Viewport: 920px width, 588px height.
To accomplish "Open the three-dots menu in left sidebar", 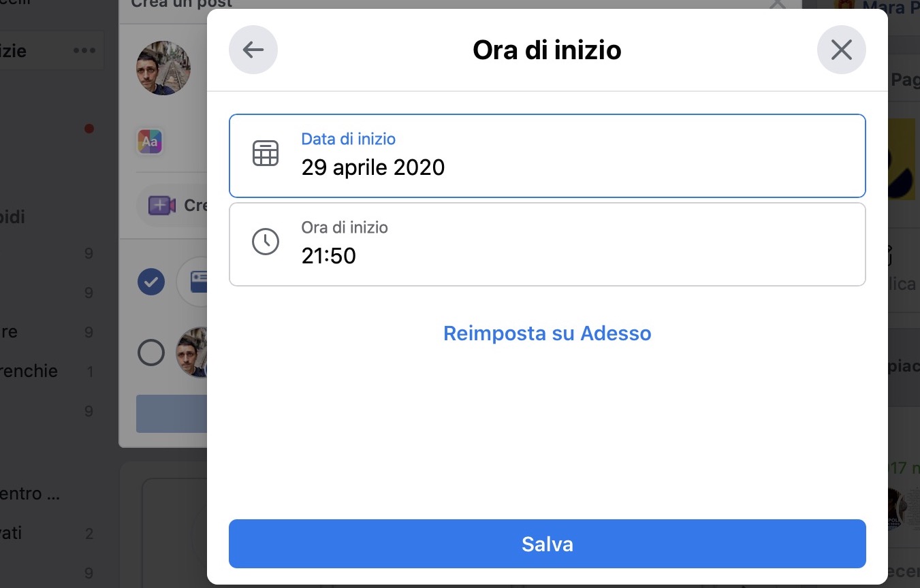I will pos(84,50).
